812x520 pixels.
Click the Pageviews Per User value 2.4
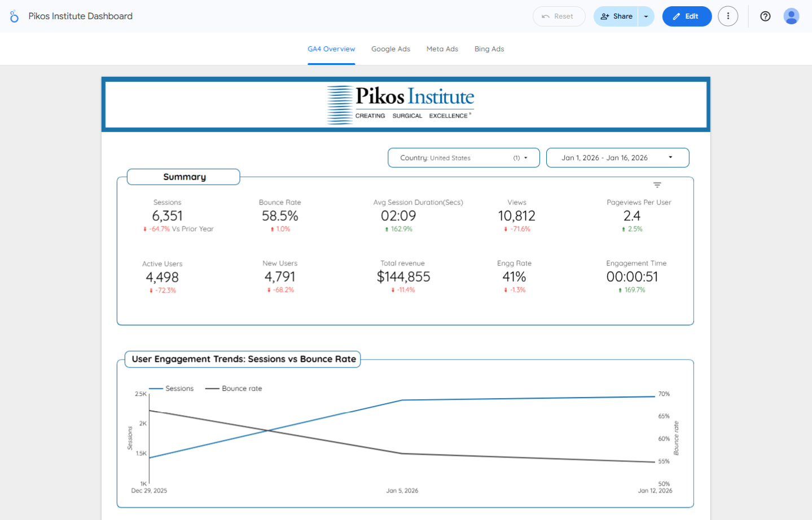pos(632,216)
